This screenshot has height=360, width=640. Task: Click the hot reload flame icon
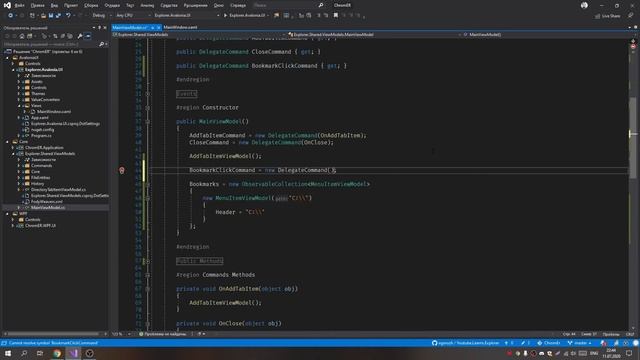[x=277, y=15]
